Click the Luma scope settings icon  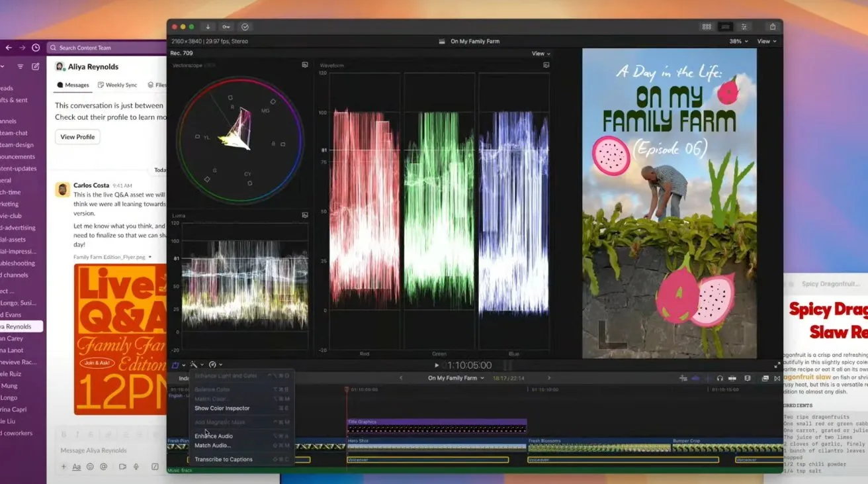point(305,215)
